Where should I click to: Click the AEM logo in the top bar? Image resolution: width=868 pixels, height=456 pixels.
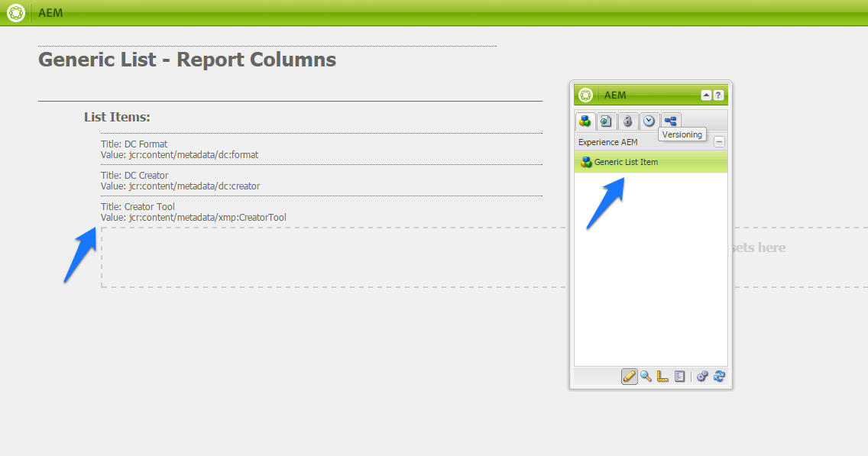(x=15, y=12)
